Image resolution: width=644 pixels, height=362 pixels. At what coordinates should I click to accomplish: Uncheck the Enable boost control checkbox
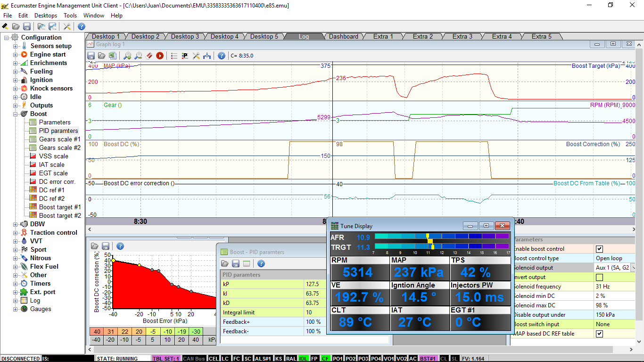pos(599,249)
